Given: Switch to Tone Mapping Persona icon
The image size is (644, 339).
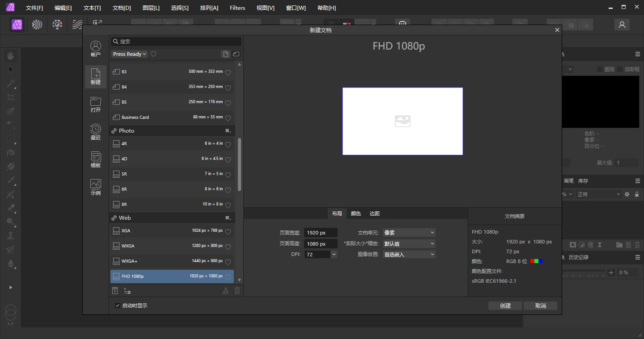Looking at the screenshot, I should pyautogui.click(x=77, y=25).
